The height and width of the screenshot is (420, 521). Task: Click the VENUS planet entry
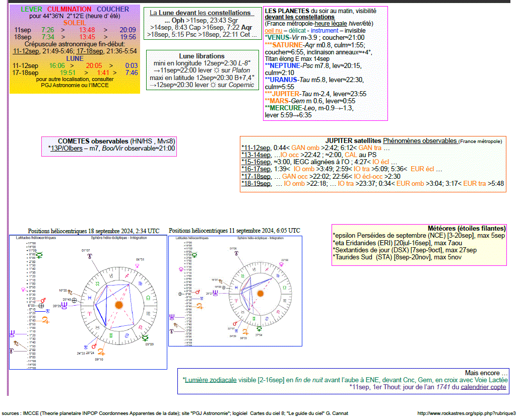pyautogui.click(x=314, y=37)
